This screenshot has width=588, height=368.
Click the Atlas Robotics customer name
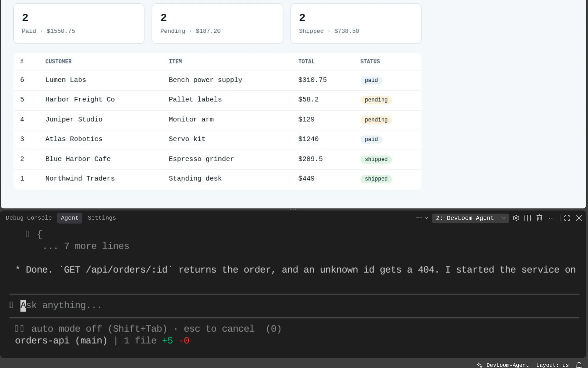click(x=74, y=139)
